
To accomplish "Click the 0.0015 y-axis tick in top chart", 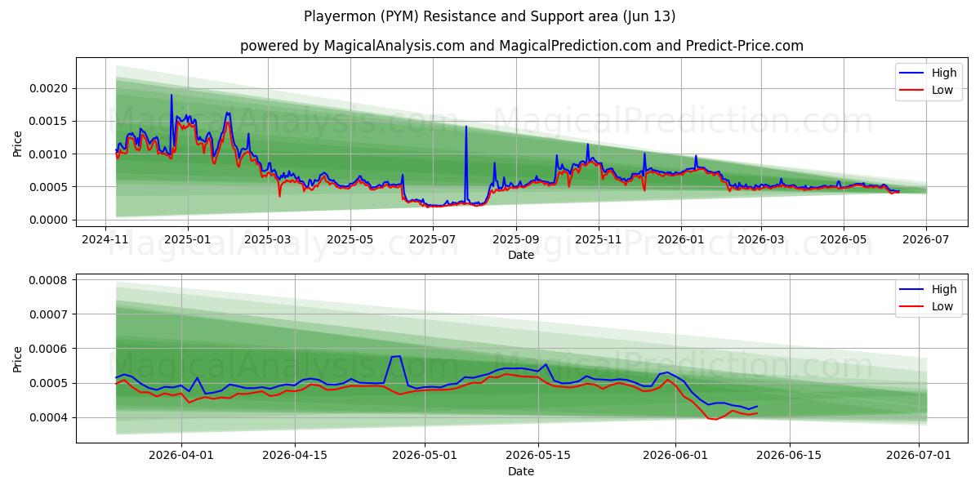I will pos(50,121).
